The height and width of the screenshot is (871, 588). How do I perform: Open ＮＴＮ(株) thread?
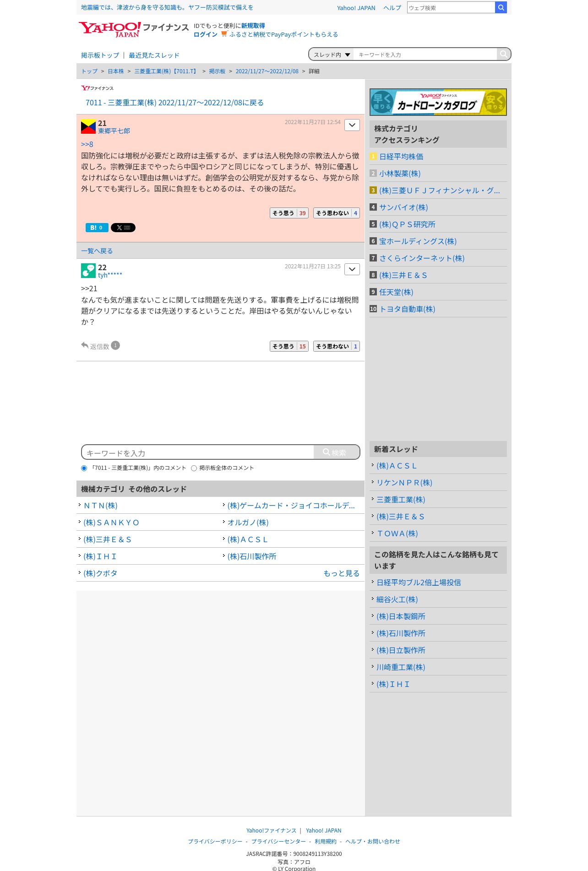pos(100,506)
